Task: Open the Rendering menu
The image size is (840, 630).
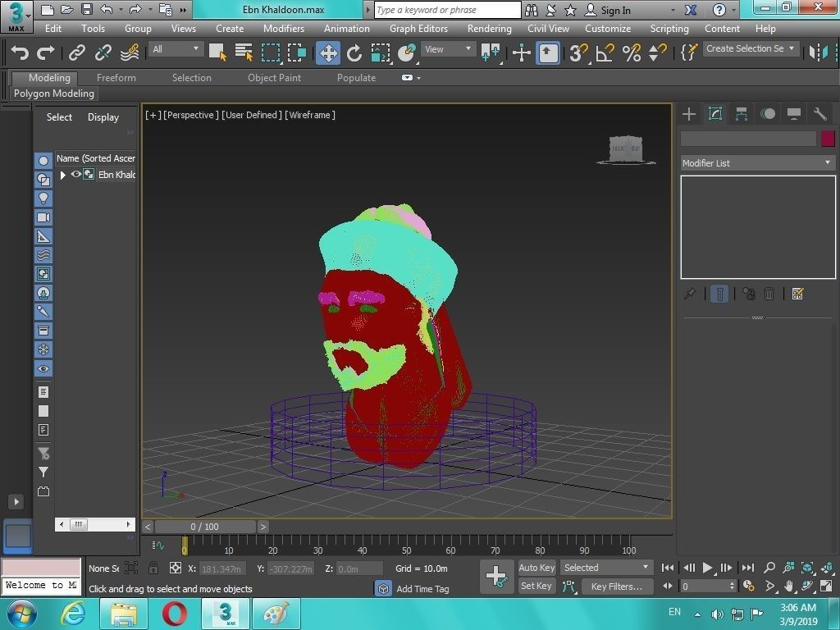Action: point(489,29)
